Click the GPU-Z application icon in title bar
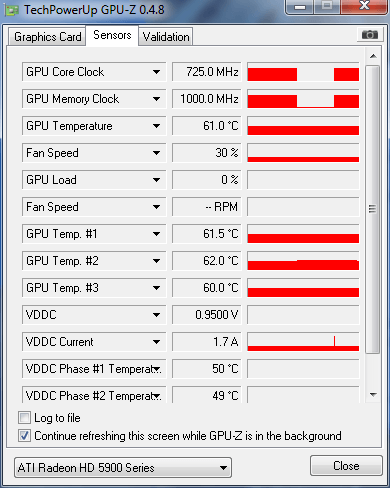Screen dimensions: 390x488 pyautogui.click(x=12, y=10)
